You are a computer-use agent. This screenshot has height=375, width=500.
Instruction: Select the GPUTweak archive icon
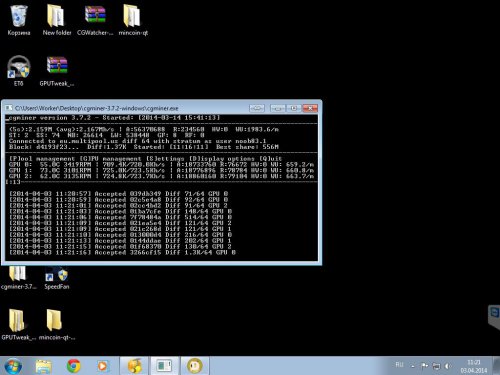[x=57, y=71]
